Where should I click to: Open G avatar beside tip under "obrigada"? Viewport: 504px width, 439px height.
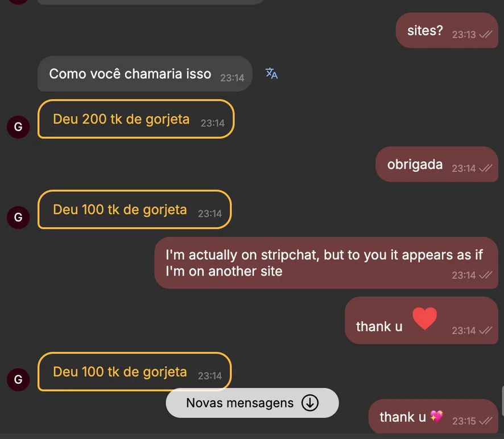click(18, 217)
